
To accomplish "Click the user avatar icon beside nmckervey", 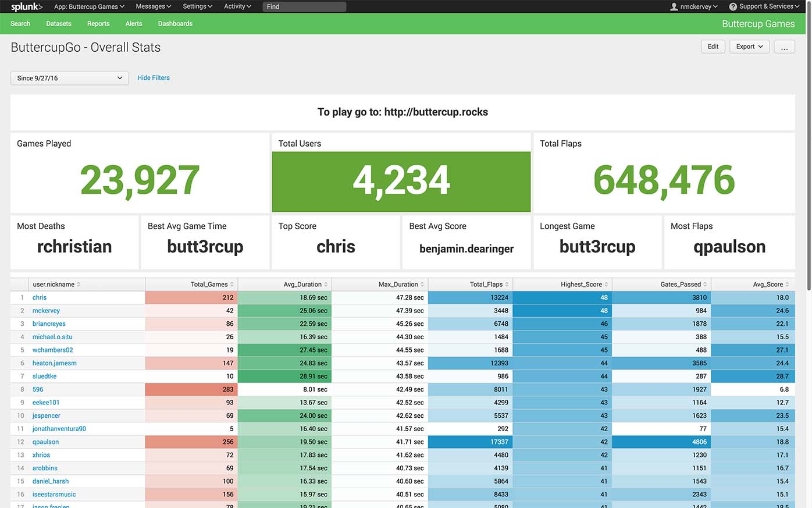I will point(674,7).
